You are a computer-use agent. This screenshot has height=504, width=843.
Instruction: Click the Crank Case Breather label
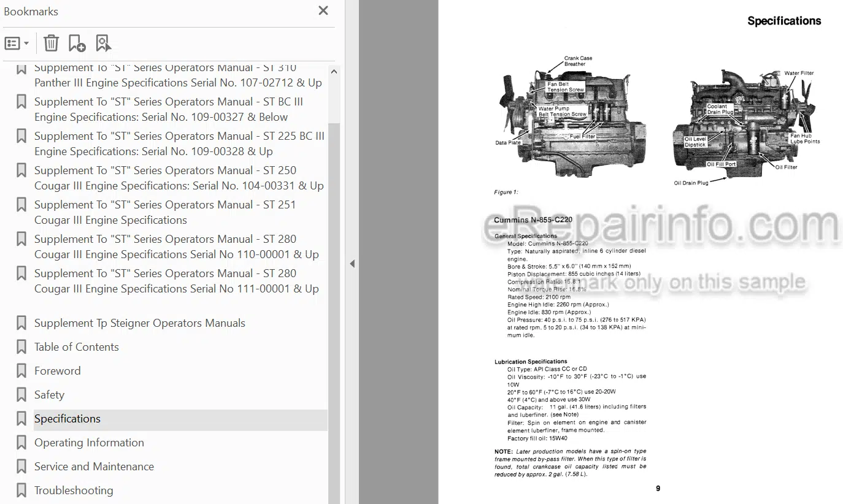[578, 61]
